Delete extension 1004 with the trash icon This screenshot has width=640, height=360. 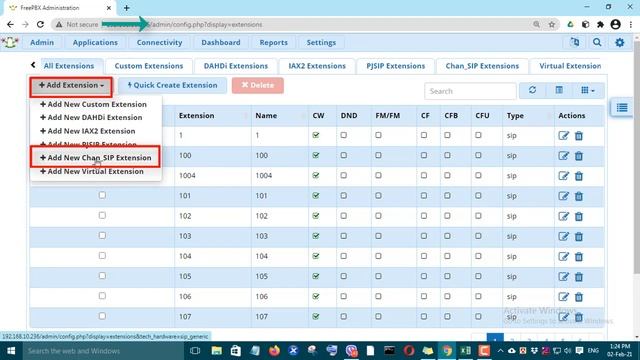(x=579, y=176)
